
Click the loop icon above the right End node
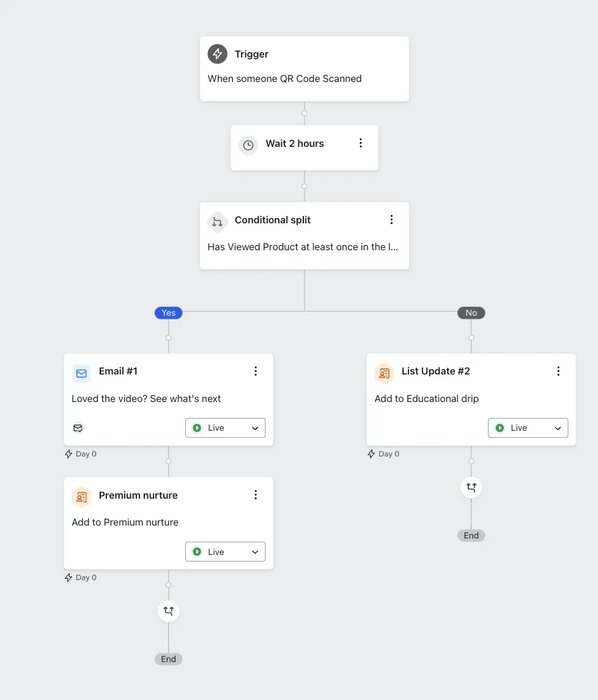tap(471, 488)
